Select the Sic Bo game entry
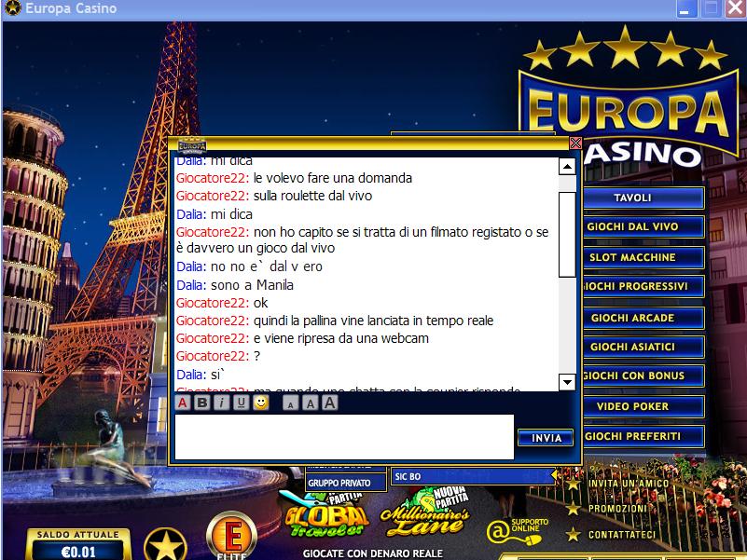The height and width of the screenshot is (560, 747). point(473,476)
